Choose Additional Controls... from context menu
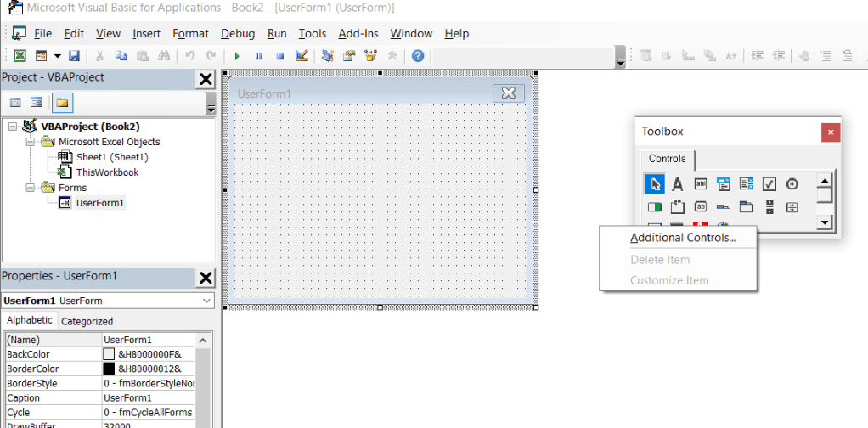868x428 pixels. tap(683, 238)
